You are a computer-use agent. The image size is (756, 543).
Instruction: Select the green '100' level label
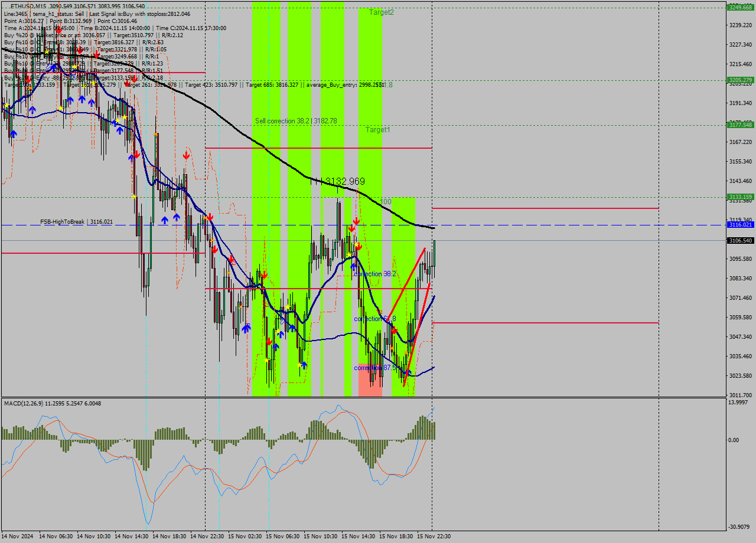coord(386,202)
